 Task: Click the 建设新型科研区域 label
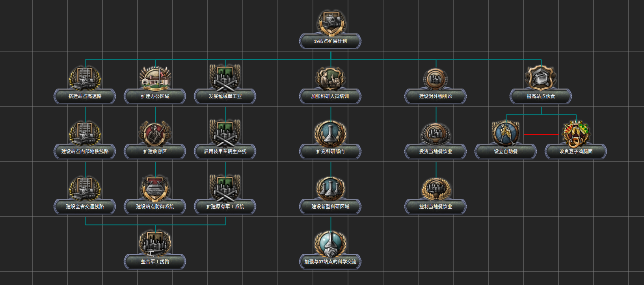point(331,207)
